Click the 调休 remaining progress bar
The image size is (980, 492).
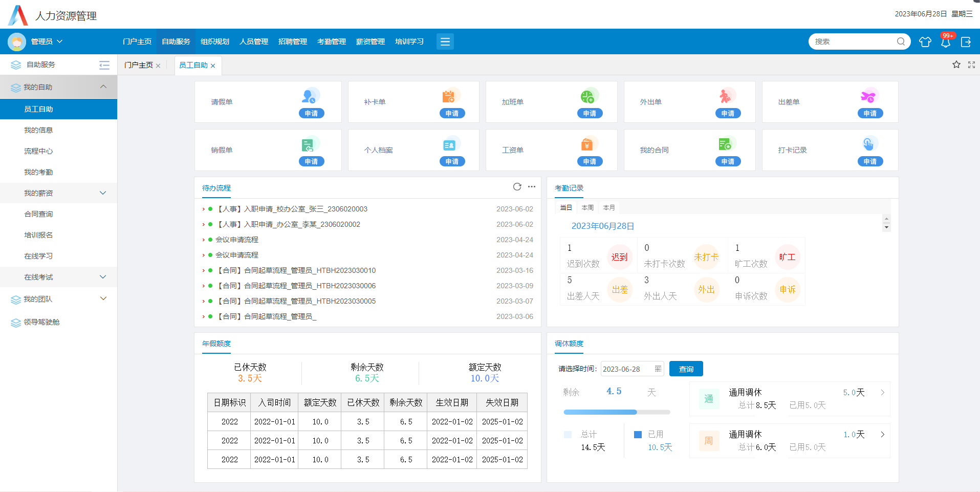pyautogui.click(x=616, y=412)
